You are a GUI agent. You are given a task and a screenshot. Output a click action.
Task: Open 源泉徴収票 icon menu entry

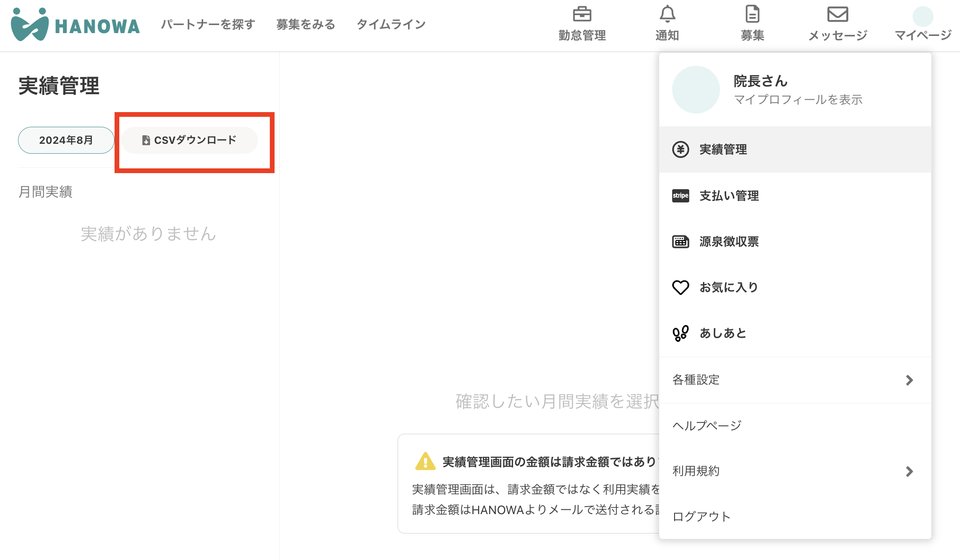point(681,242)
